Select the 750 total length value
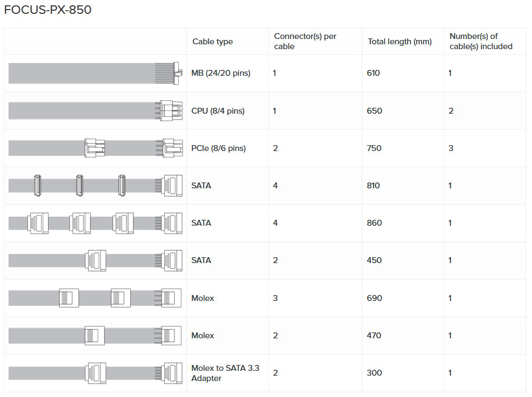The image size is (532, 397). 374,148
